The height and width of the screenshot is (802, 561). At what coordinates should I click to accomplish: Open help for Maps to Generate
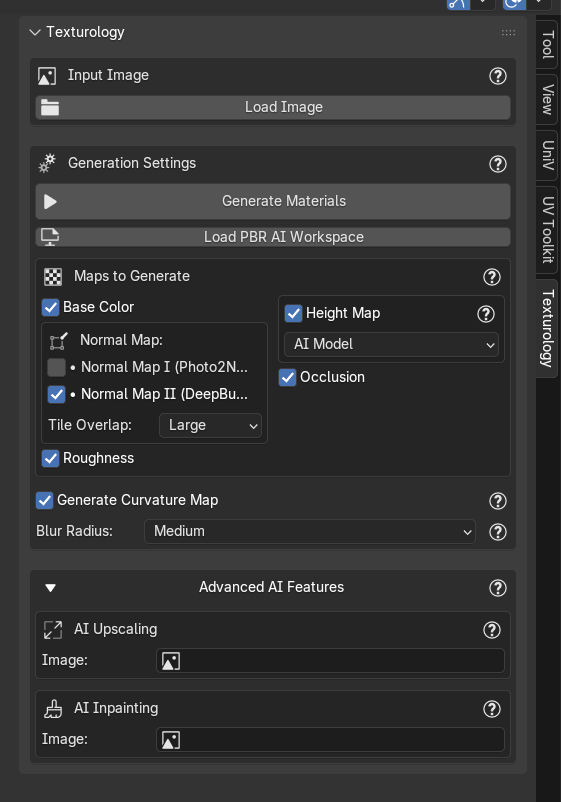point(492,277)
